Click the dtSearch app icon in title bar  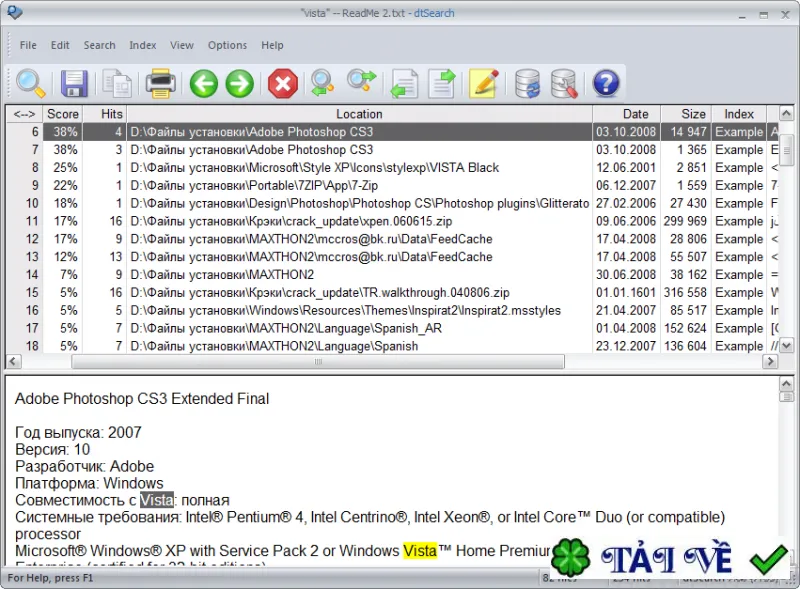point(15,12)
